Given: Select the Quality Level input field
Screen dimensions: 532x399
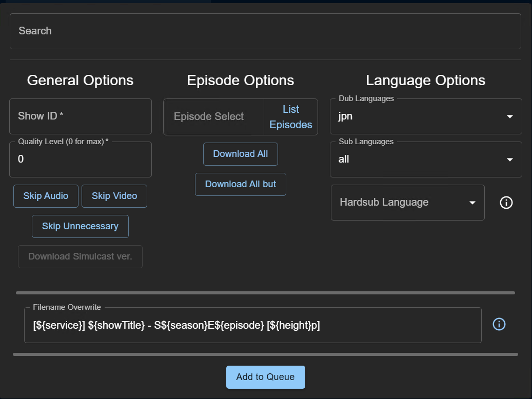Looking at the screenshot, I should coord(81,159).
